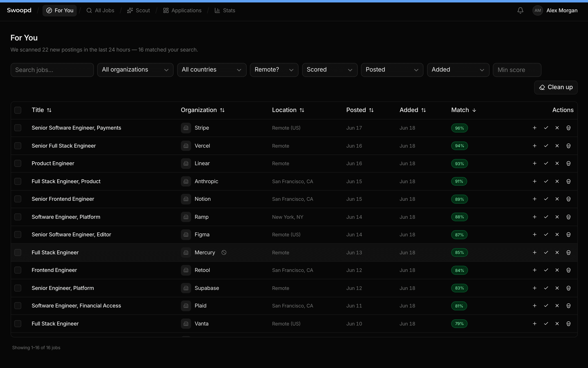Dismiss the Stripe job with the X icon
This screenshot has width=588, height=368.
click(557, 128)
